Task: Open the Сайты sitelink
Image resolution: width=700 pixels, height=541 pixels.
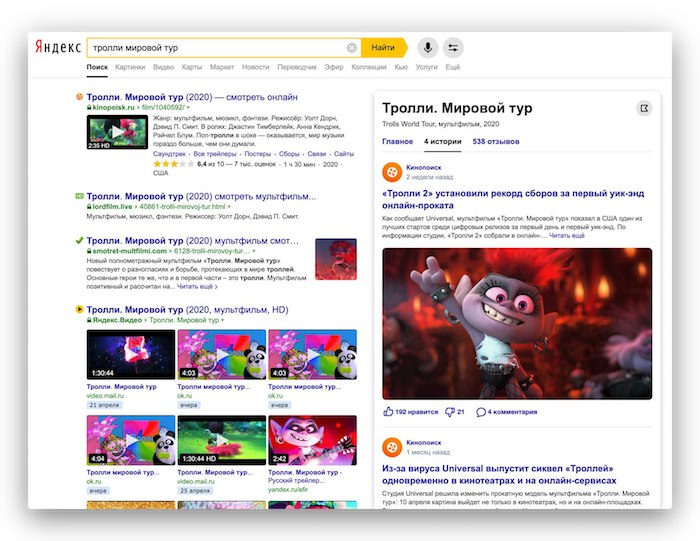Action: (344, 154)
